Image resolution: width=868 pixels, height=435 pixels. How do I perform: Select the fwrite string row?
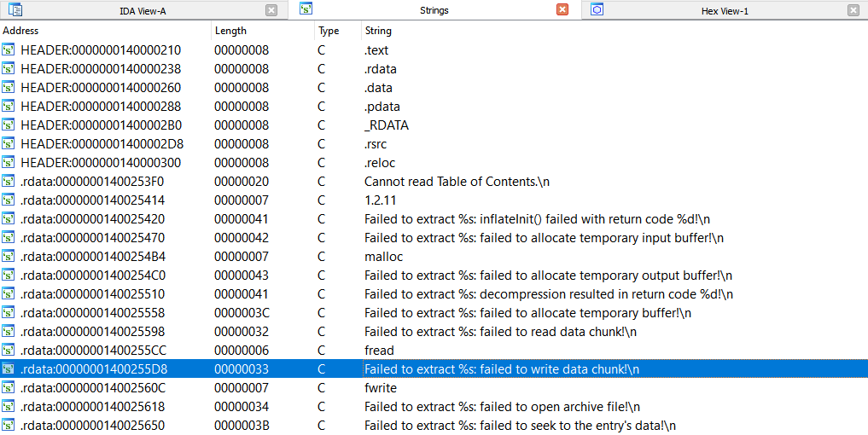point(434,388)
